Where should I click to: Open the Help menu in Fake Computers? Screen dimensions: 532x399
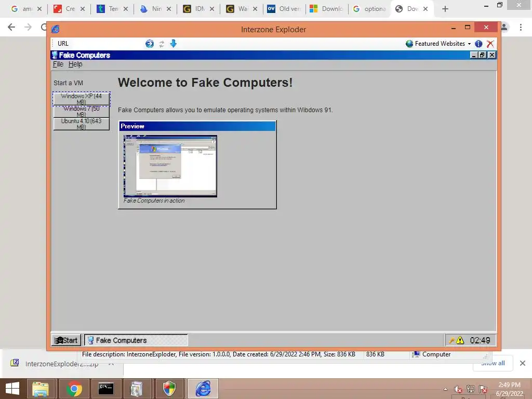pos(75,64)
